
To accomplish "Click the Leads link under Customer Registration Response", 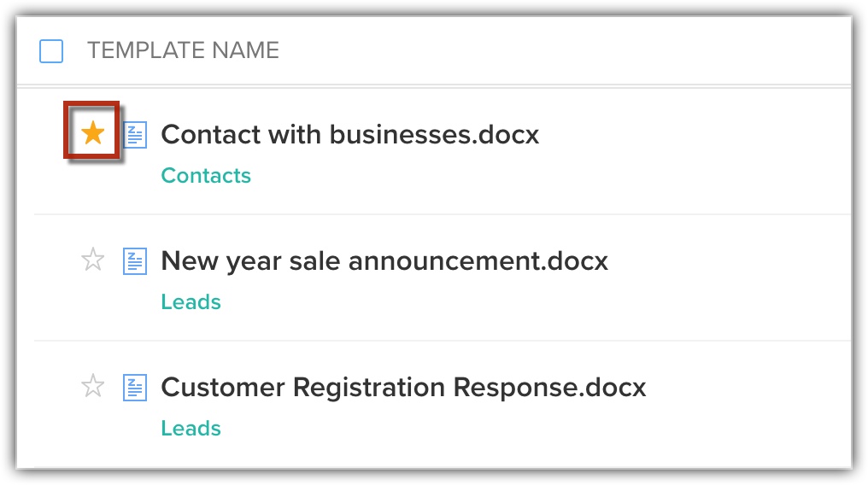I will pos(191,429).
